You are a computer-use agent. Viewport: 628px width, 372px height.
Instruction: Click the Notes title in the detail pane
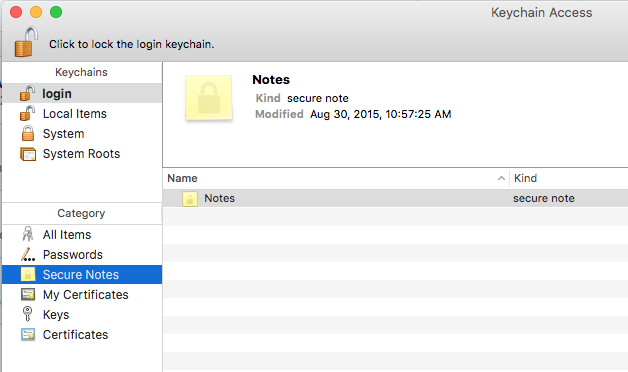271,80
